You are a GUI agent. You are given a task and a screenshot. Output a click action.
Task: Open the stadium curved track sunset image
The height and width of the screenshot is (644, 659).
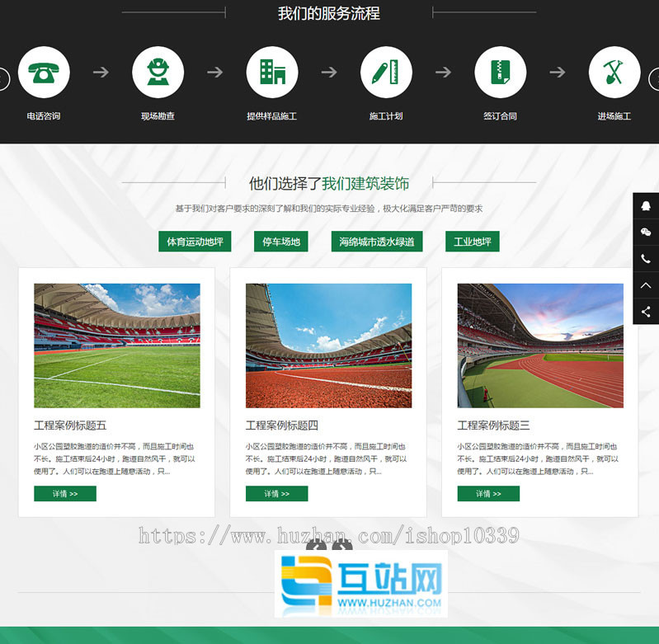pyautogui.click(x=540, y=346)
